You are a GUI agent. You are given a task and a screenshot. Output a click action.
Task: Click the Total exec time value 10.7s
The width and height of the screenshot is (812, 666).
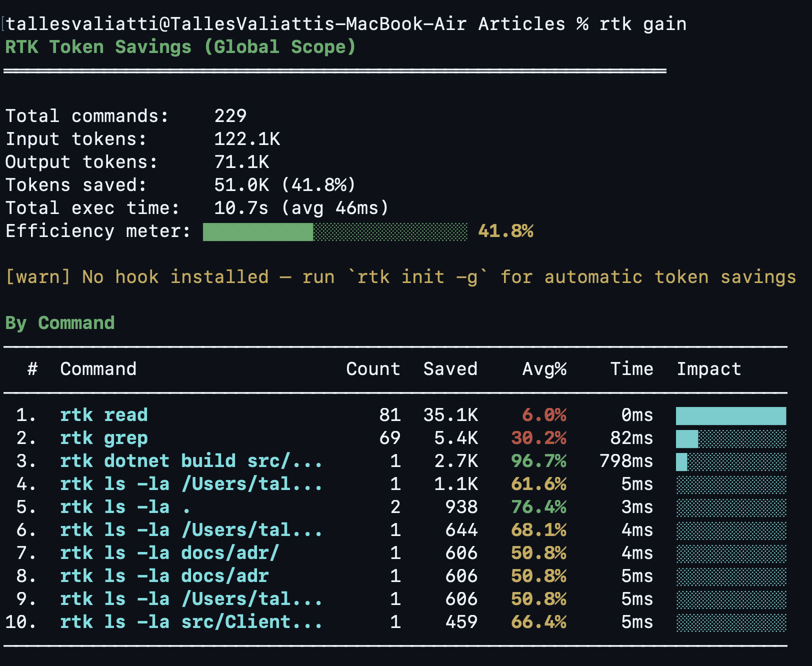[241, 208]
